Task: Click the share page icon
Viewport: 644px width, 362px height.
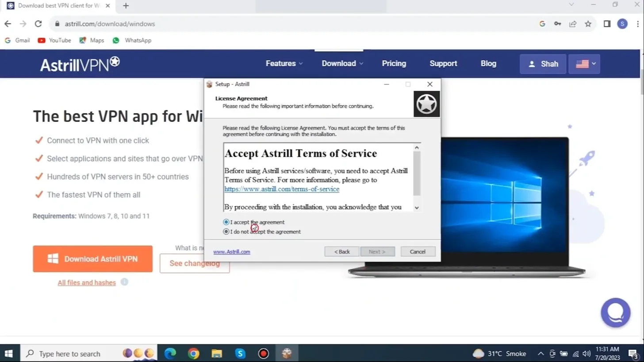Action: (573, 24)
